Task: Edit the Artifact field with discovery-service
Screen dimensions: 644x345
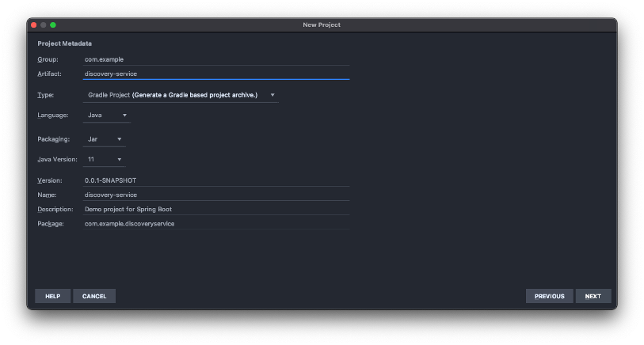Action: [x=216, y=74]
